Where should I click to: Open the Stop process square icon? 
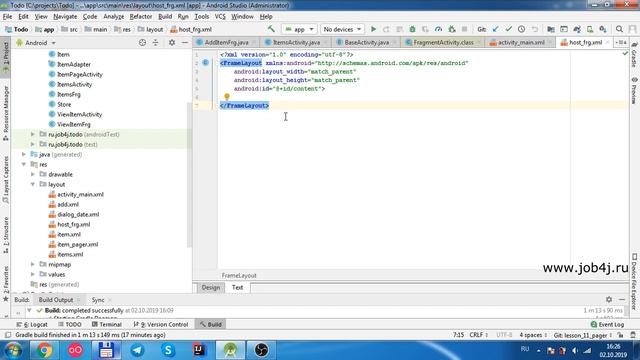tap(464, 29)
